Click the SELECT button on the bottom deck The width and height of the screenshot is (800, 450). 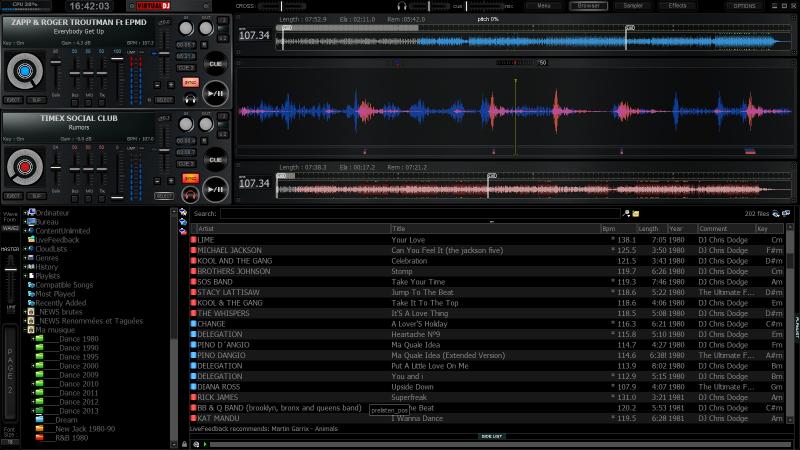point(164,196)
